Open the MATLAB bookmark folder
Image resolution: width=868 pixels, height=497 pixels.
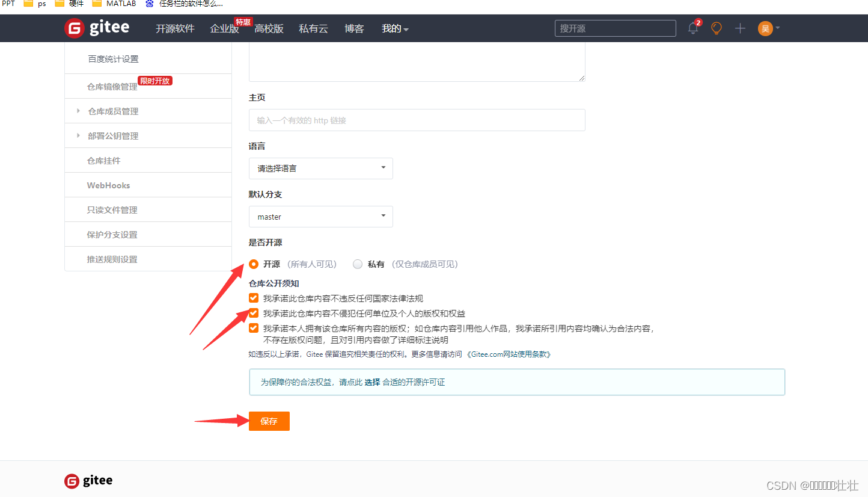(x=114, y=4)
